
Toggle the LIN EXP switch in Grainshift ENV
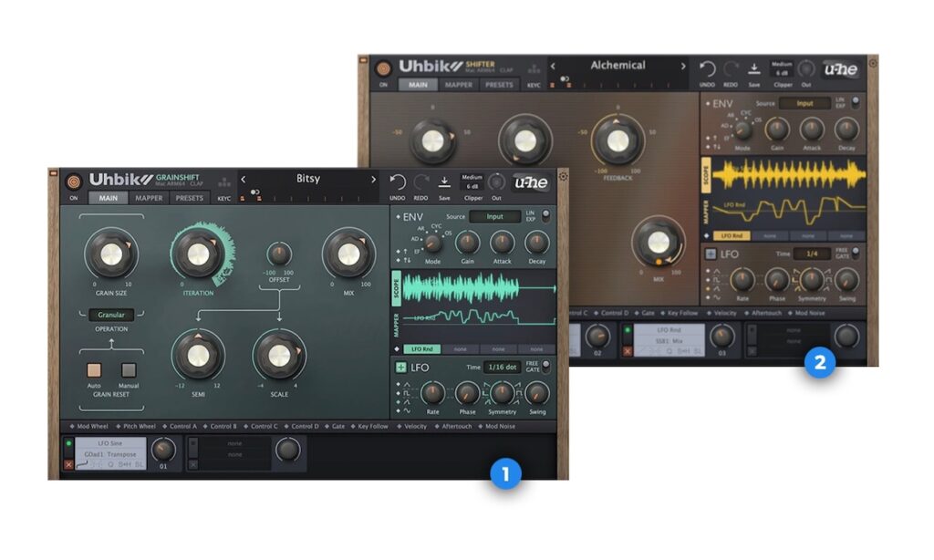(x=545, y=216)
